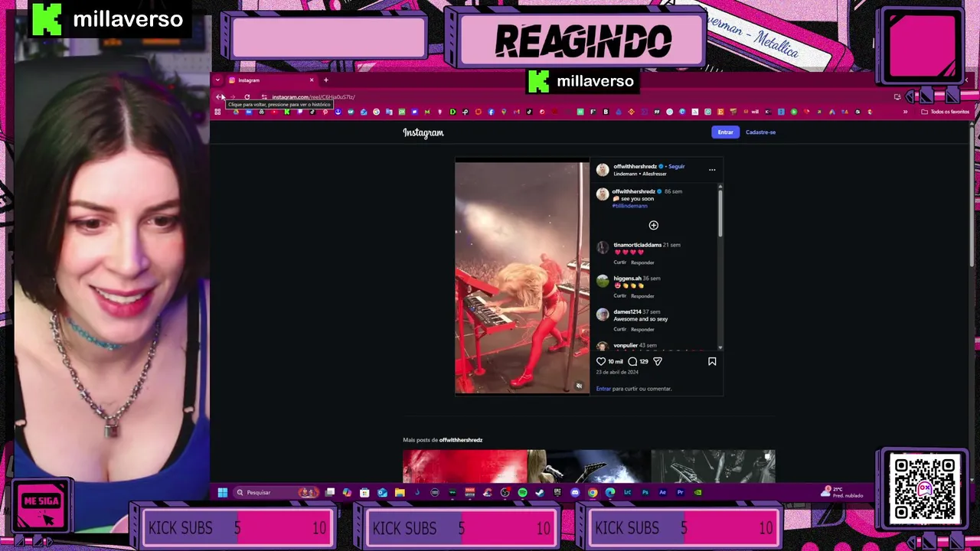Click Curtir under dames1214 comment

pyautogui.click(x=619, y=329)
